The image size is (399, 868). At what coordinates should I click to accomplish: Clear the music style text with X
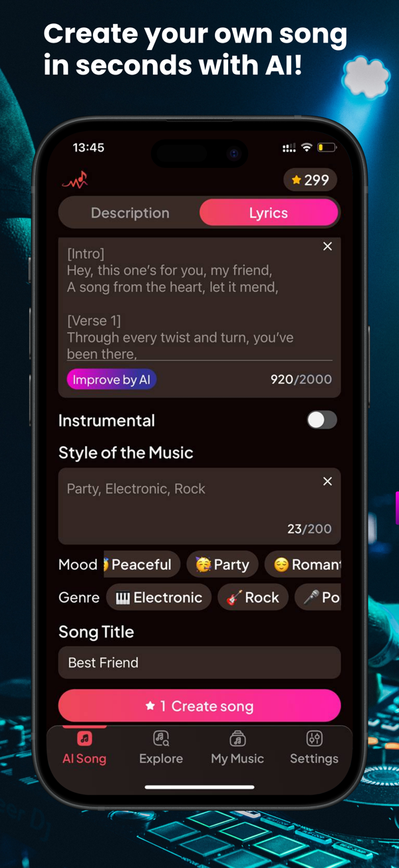[327, 481]
